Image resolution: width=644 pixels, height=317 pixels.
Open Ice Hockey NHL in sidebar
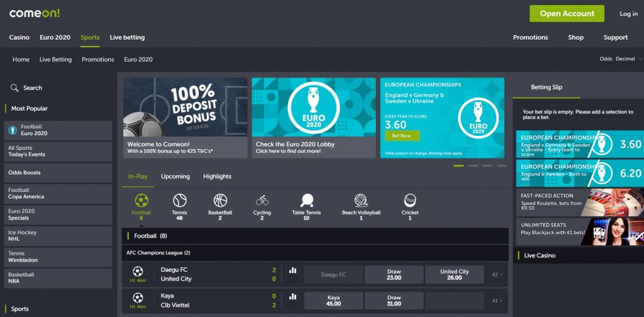(58, 236)
